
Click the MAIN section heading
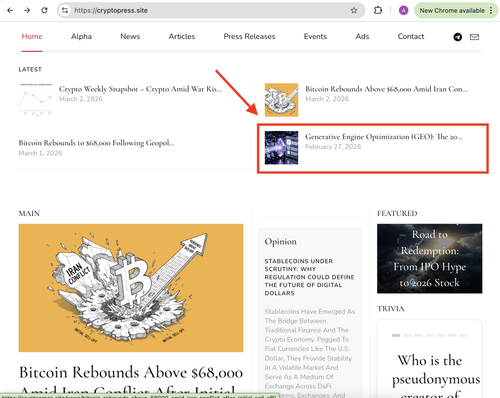click(29, 213)
